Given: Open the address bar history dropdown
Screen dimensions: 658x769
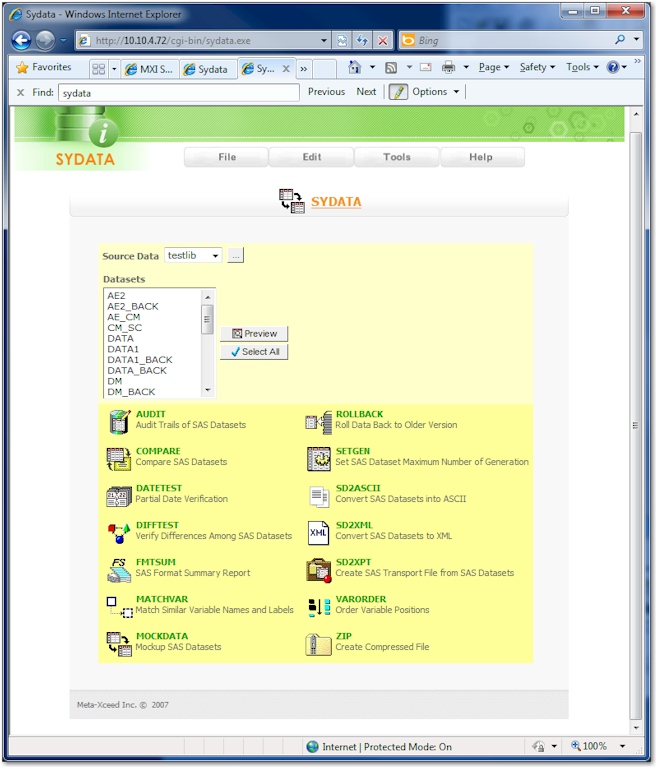Looking at the screenshot, I should (x=324, y=41).
